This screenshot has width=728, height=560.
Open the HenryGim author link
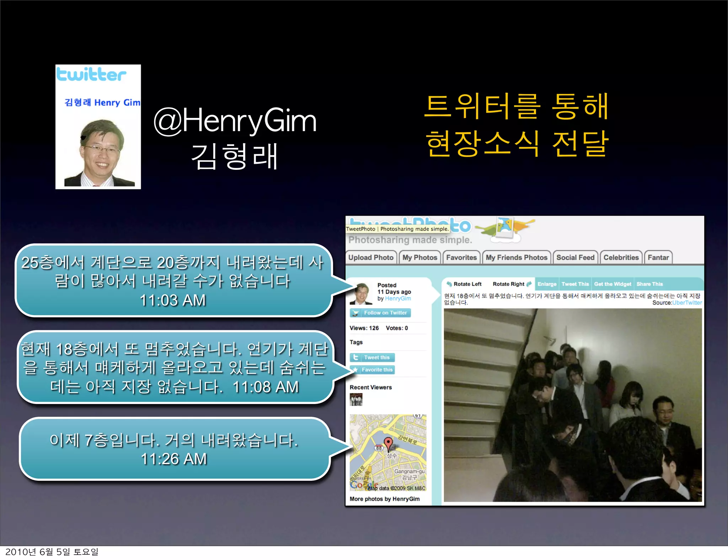pos(398,298)
